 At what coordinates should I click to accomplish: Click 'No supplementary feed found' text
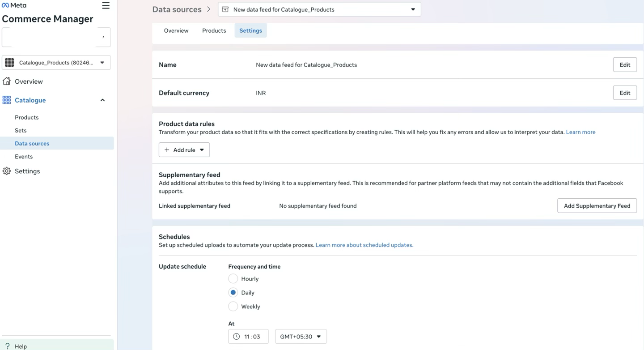coord(318,206)
